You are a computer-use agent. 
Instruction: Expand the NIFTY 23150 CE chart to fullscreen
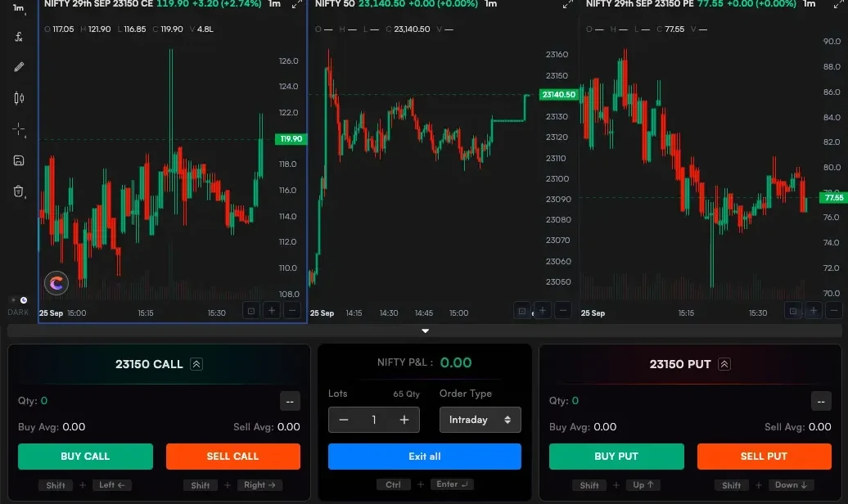(x=297, y=4)
